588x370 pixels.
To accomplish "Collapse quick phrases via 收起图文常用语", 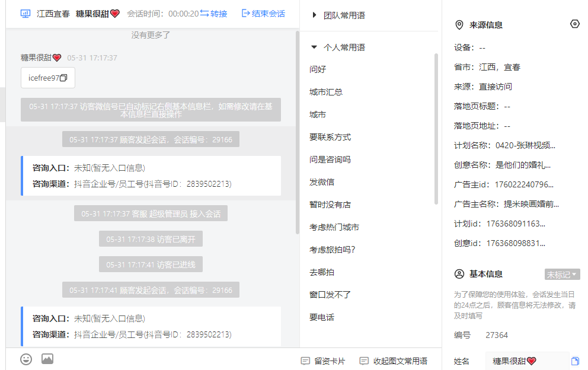I will pyautogui.click(x=394, y=361).
